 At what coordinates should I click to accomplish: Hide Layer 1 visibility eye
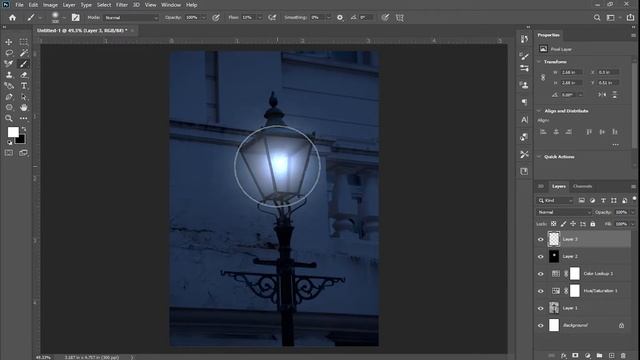pos(541,308)
